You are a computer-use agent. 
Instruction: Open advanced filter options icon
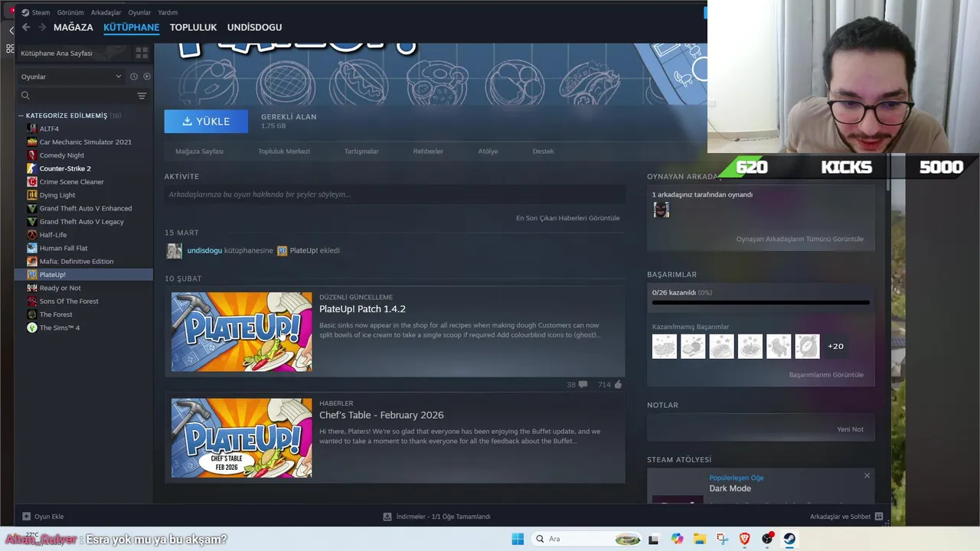click(142, 96)
